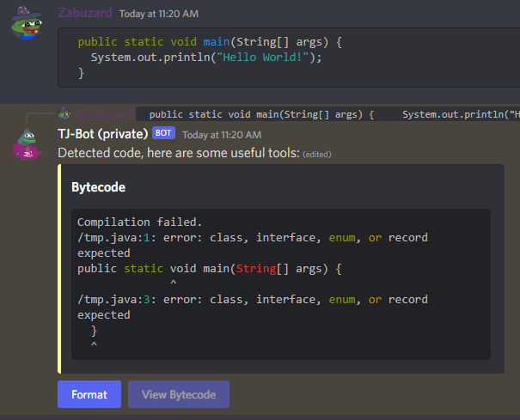Click the '/tmp.java:1: error' line
Image resolution: width=520 pixels, height=420 pixels.
pyautogui.click(x=253, y=238)
